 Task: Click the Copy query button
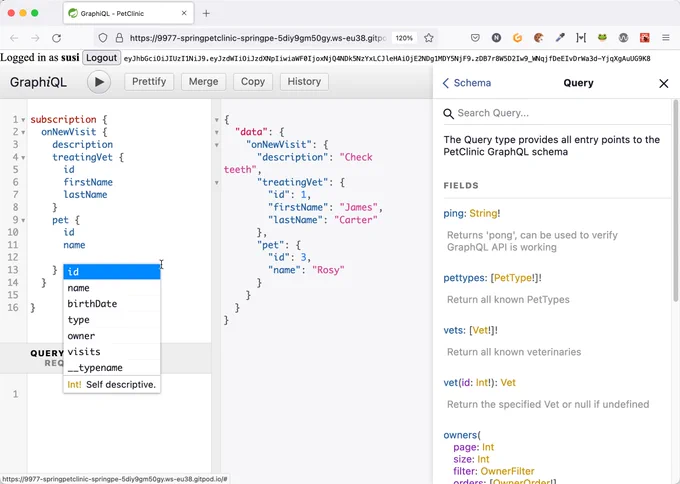[252, 82]
